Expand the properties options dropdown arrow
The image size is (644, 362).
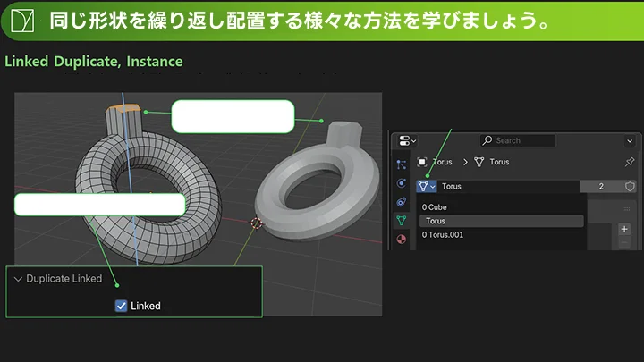(x=631, y=141)
